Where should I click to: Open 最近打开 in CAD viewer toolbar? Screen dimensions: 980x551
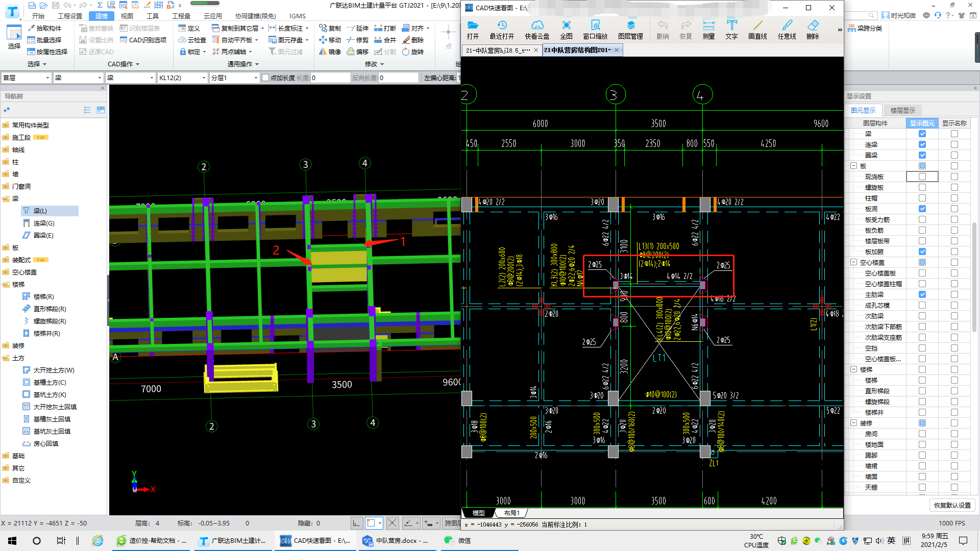[502, 30]
